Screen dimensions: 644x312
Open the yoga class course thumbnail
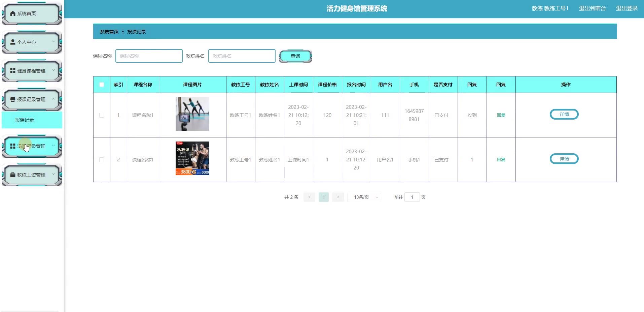[x=192, y=114]
